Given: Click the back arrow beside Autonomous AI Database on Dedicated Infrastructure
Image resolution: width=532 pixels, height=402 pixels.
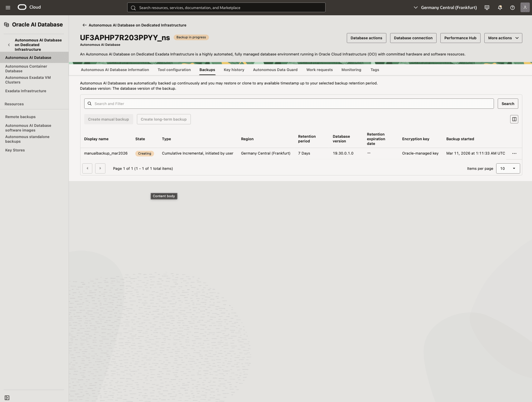Looking at the screenshot, I should 84,25.
